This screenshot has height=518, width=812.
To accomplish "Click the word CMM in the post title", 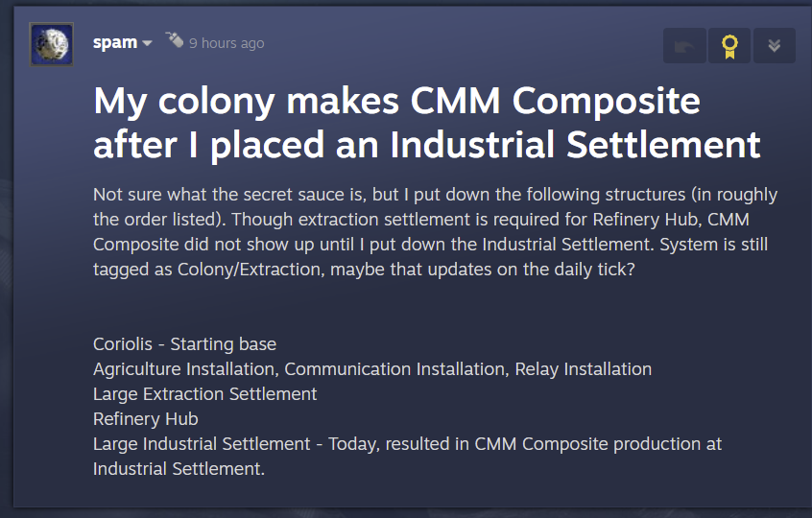I will click(455, 101).
